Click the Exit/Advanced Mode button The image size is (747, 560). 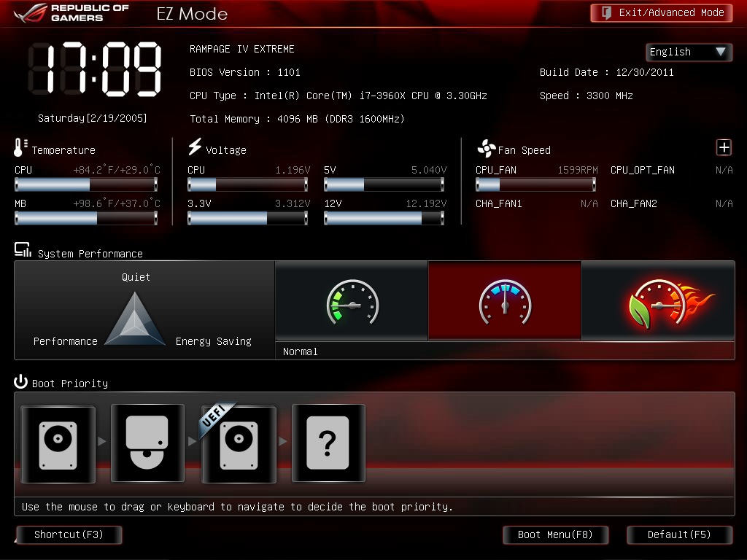pos(661,13)
